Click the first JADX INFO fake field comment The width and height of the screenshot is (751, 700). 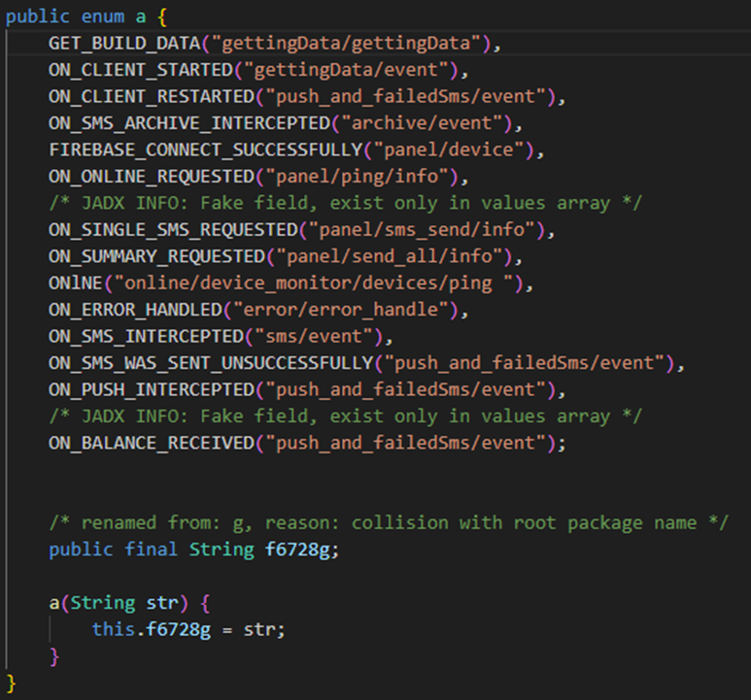345,203
